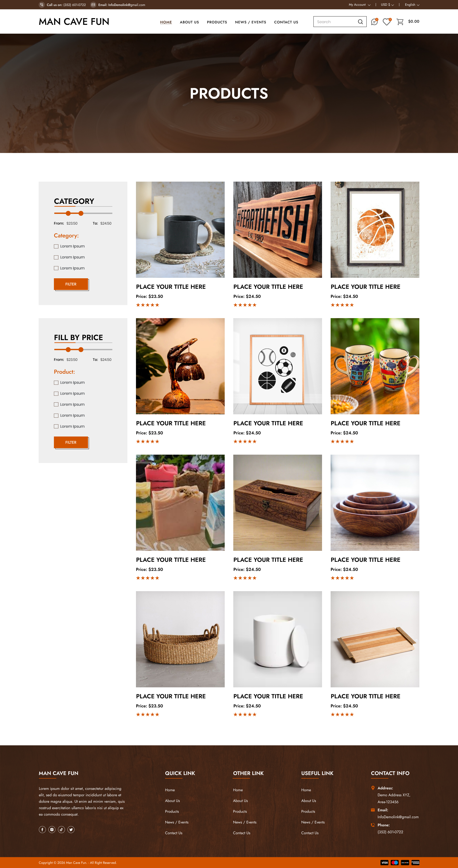Check the first Category Lorem Ipsum box
The image size is (458, 868).
tap(56, 246)
